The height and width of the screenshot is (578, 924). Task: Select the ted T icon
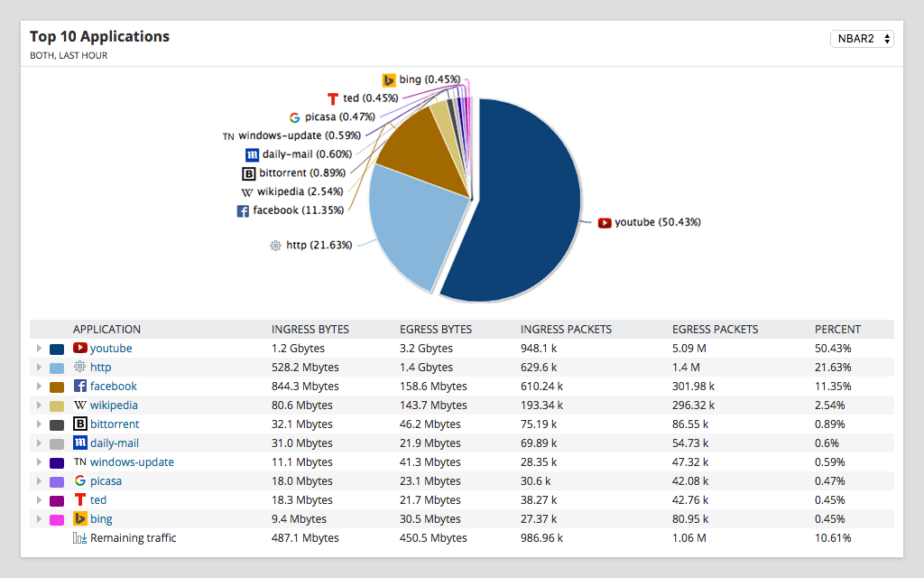click(80, 499)
